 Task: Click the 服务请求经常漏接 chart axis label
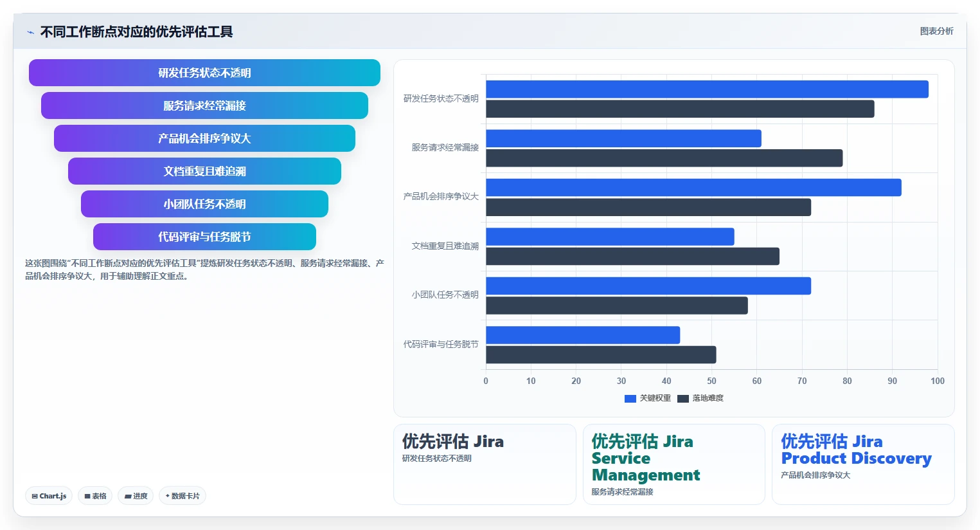(x=445, y=147)
